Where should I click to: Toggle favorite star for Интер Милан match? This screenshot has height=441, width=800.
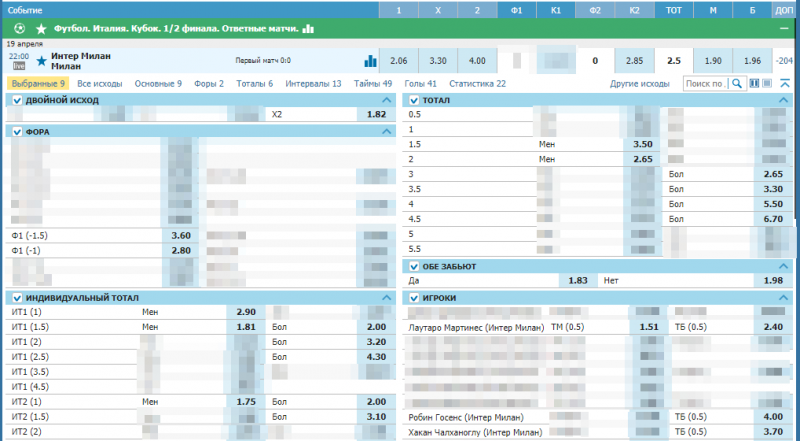[x=41, y=59]
